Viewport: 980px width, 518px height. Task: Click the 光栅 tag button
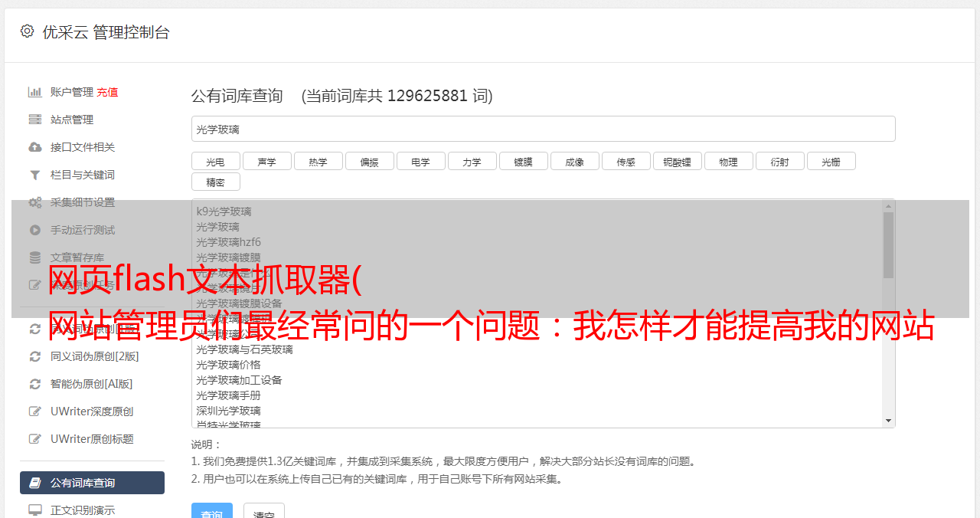[x=831, y=161]
